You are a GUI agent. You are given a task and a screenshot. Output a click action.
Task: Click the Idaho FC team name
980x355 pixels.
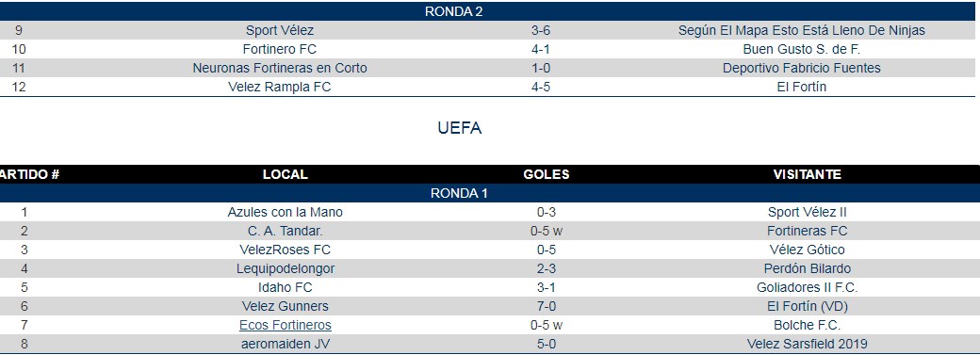tap(285, 287)
